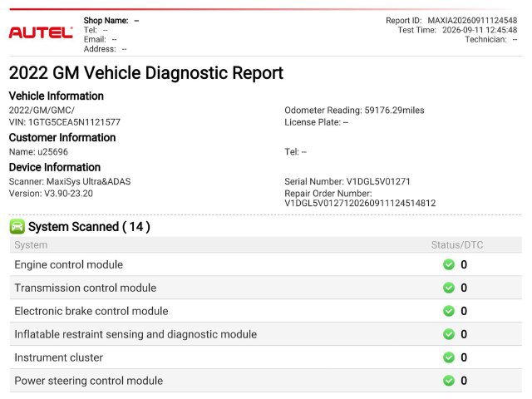Click the Autel logo
This screenshot has width=532, height=399.
point(41,32)
